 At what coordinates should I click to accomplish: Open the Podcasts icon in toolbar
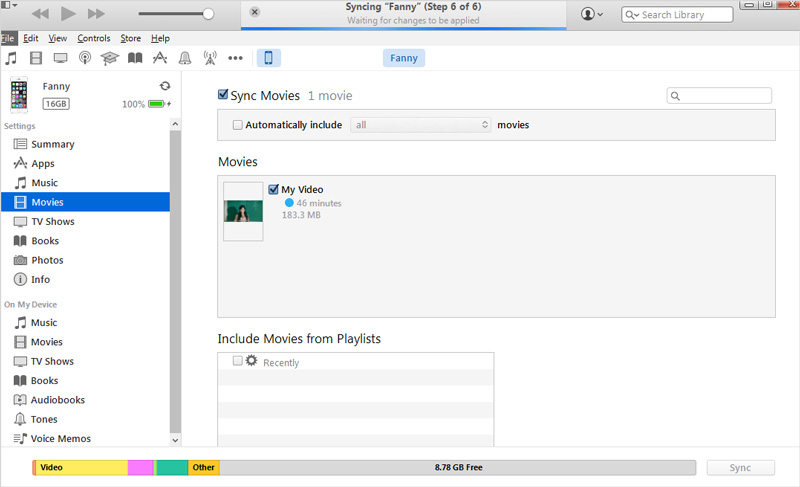click(85, 58)
